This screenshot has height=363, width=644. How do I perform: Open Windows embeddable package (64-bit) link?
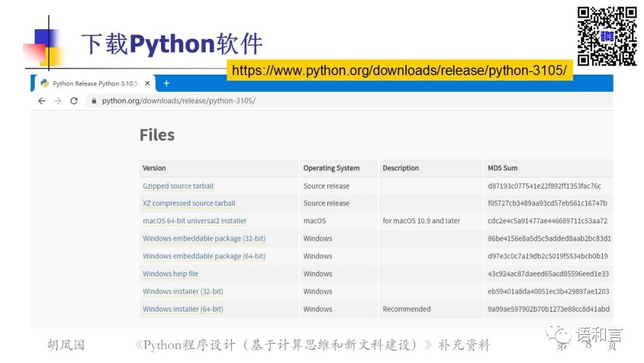(x=204, y=256)
